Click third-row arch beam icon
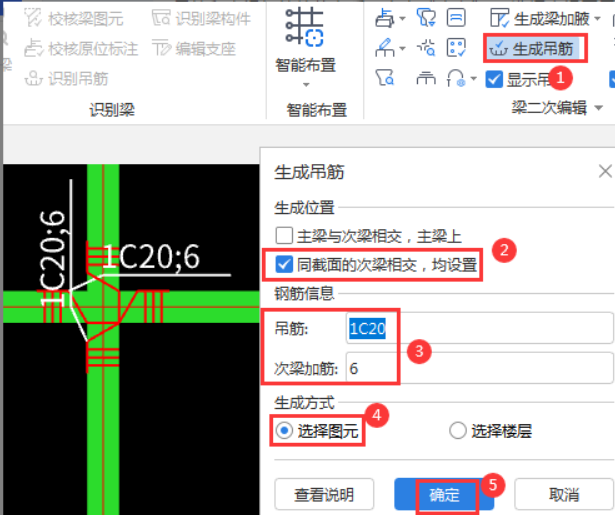Screen dimensions: 615x515 pos(456,78)
